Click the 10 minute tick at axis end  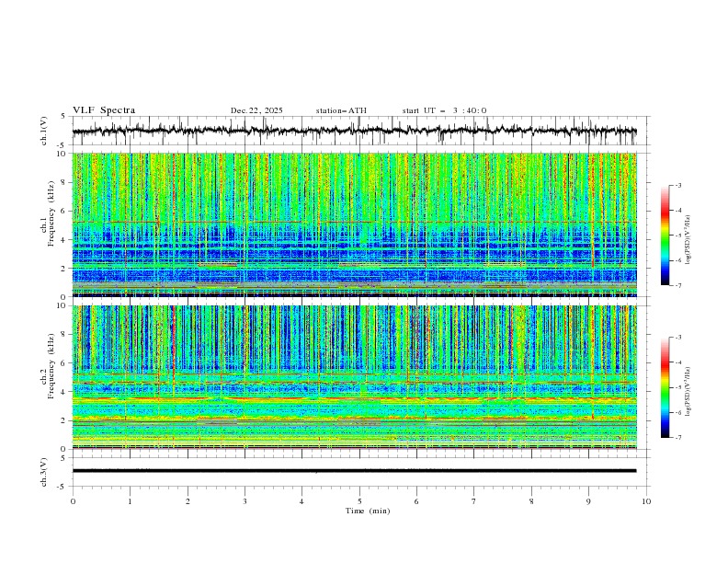pos(646,501)
